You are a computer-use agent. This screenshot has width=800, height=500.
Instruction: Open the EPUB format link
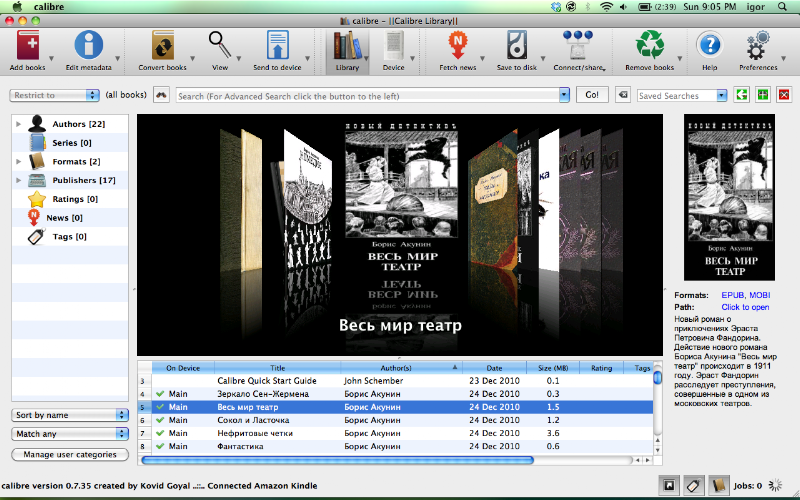733,295
